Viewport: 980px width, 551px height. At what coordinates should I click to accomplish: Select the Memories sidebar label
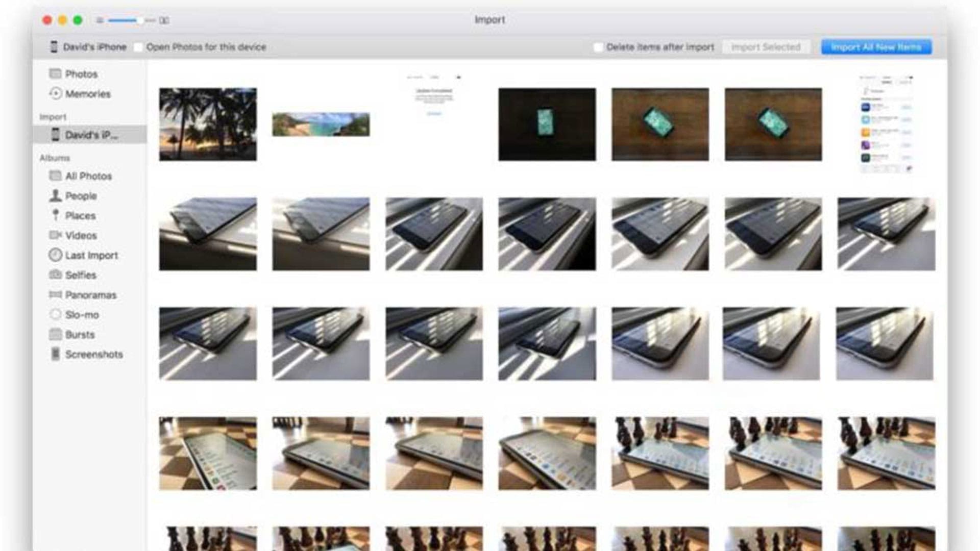[x=88, y=94]
